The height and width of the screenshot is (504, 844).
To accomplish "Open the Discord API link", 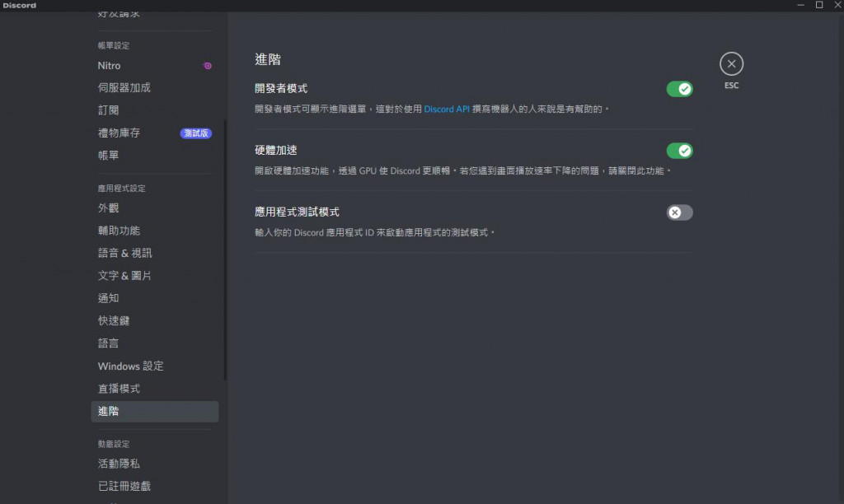I will [446, 110].
